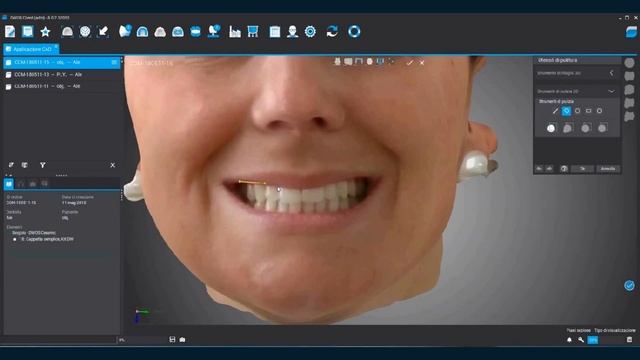Select the CCM-180511-13 P.Y. order row

[61, 75]
